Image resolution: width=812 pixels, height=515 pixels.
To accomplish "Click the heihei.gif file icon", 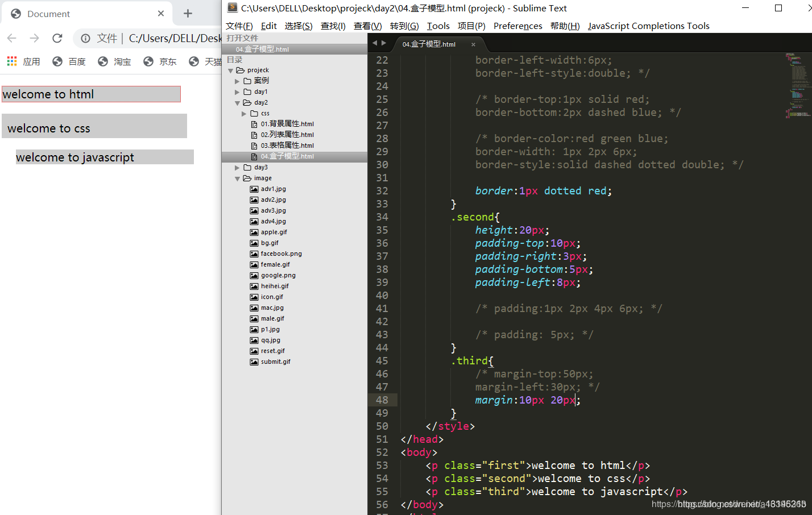I will (254, 286).
